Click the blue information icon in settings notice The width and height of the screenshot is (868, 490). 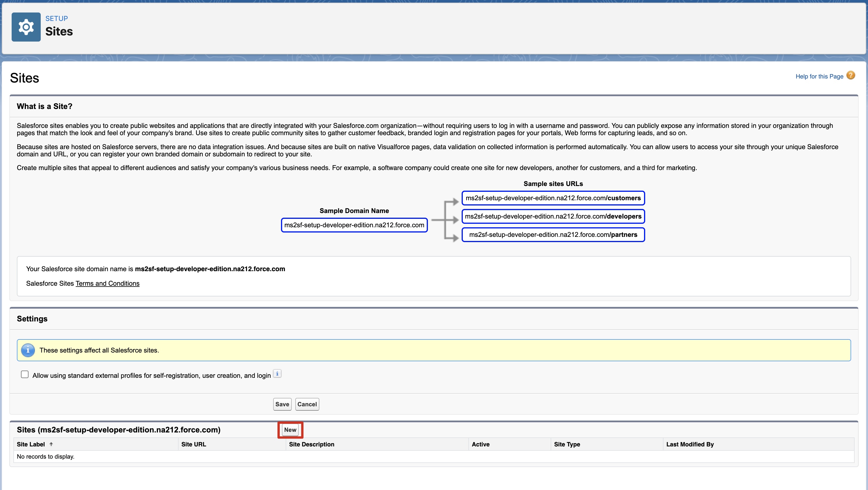click(28, 350)
